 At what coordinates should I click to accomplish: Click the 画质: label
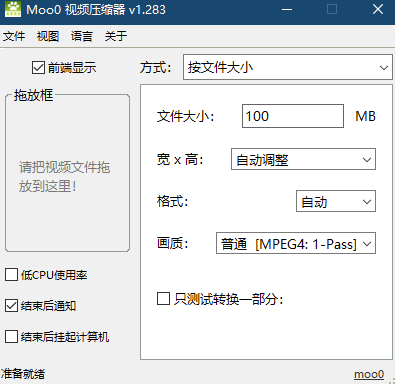pos(173,243)
